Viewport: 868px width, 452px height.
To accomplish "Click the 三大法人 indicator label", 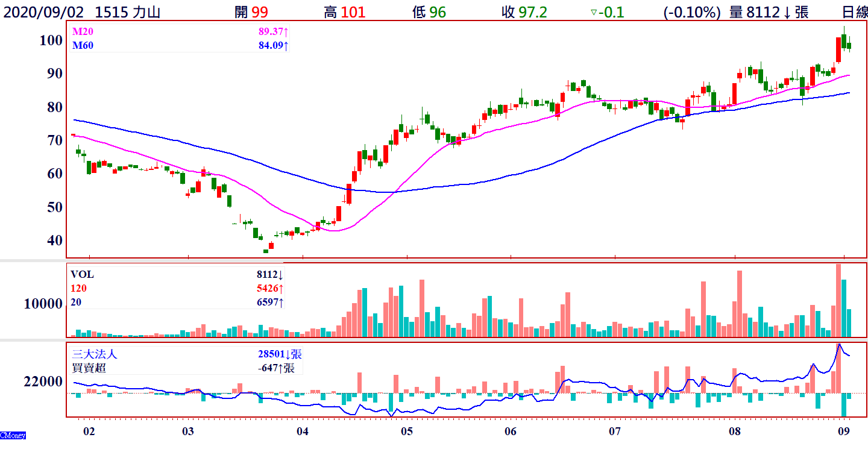I will (x=94, y=354).
